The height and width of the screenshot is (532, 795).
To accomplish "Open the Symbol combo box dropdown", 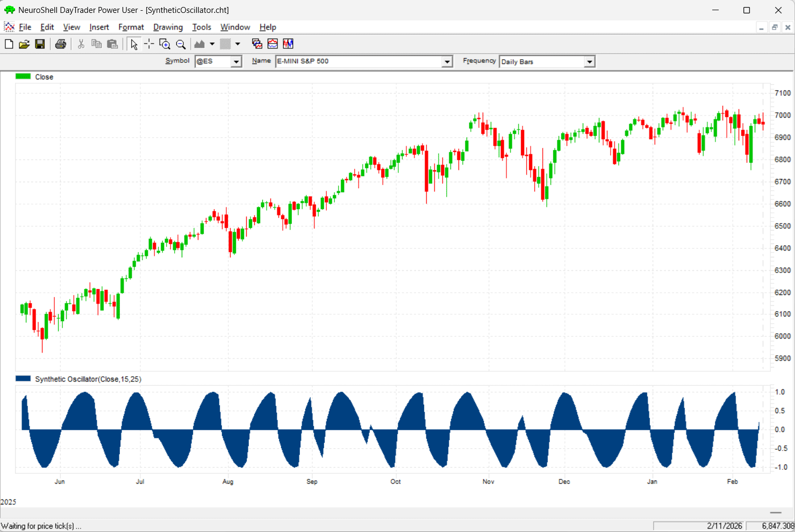I will coord(236,62).
